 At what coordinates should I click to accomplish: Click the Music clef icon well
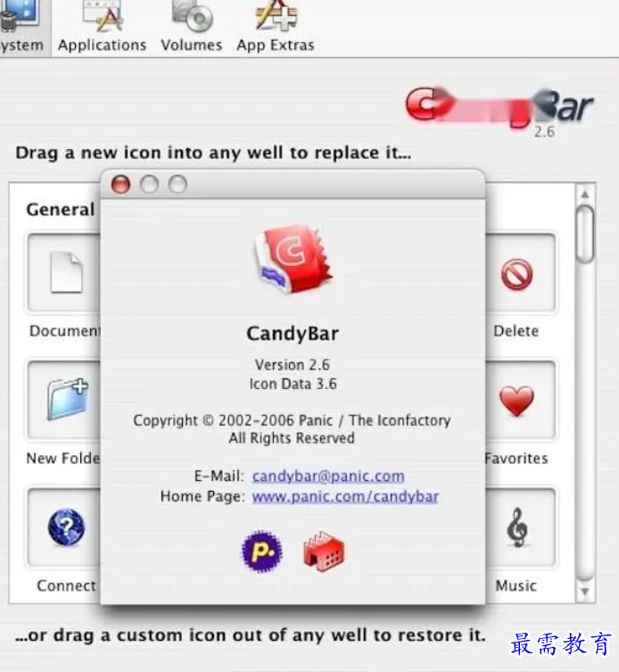point(520,527)
